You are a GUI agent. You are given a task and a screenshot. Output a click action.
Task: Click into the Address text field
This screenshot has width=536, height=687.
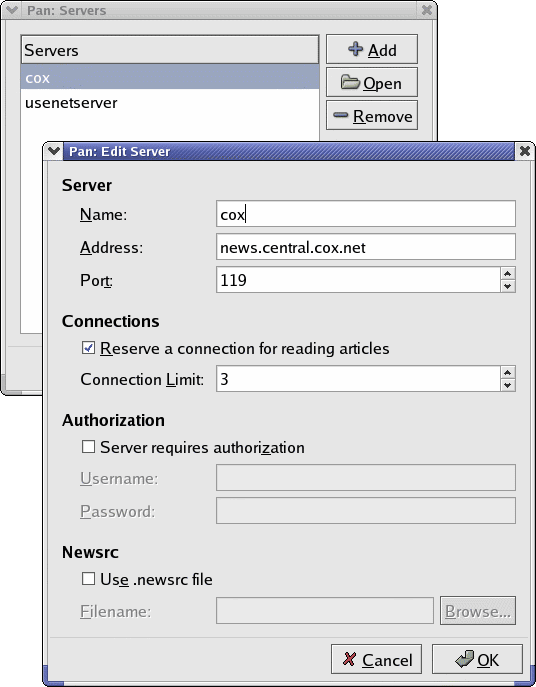pyautogui.click(x=366, y=247)
